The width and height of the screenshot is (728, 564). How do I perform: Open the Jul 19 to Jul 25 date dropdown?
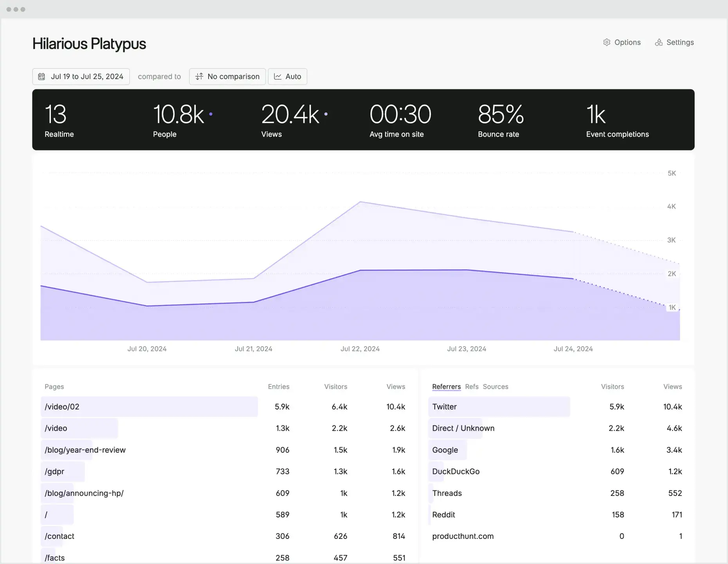click(81, 76)
